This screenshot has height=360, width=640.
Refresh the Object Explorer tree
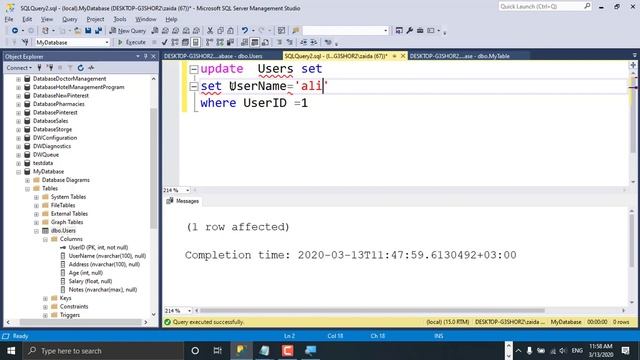click(x=81, y=68)
